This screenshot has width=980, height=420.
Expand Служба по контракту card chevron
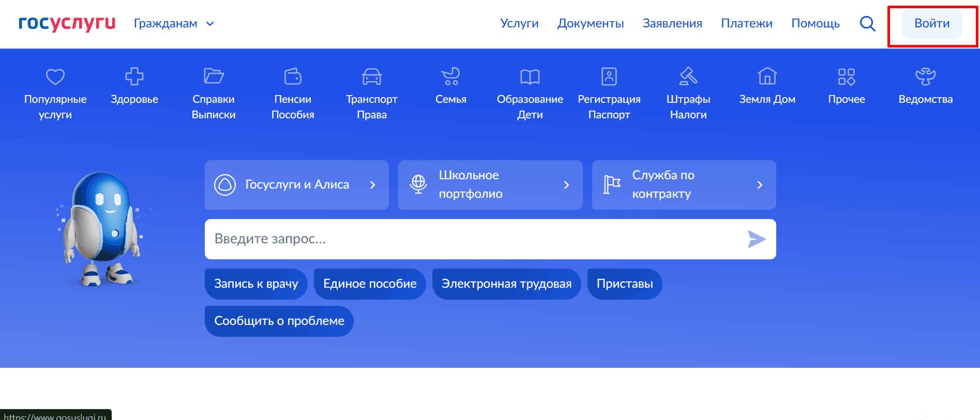(760, 185)
